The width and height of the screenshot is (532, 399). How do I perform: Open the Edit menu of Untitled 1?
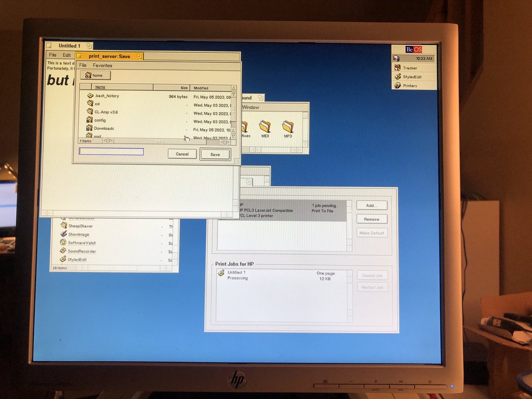[66, 55]
